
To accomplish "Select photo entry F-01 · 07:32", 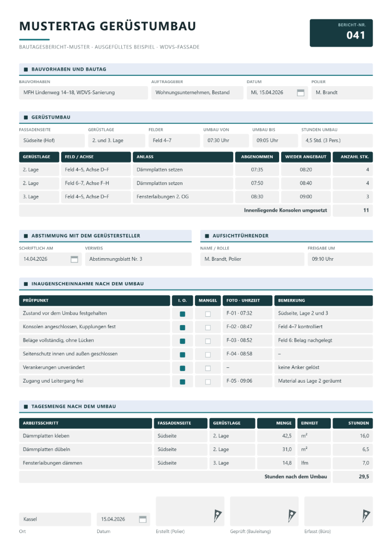I will point(247,314).
